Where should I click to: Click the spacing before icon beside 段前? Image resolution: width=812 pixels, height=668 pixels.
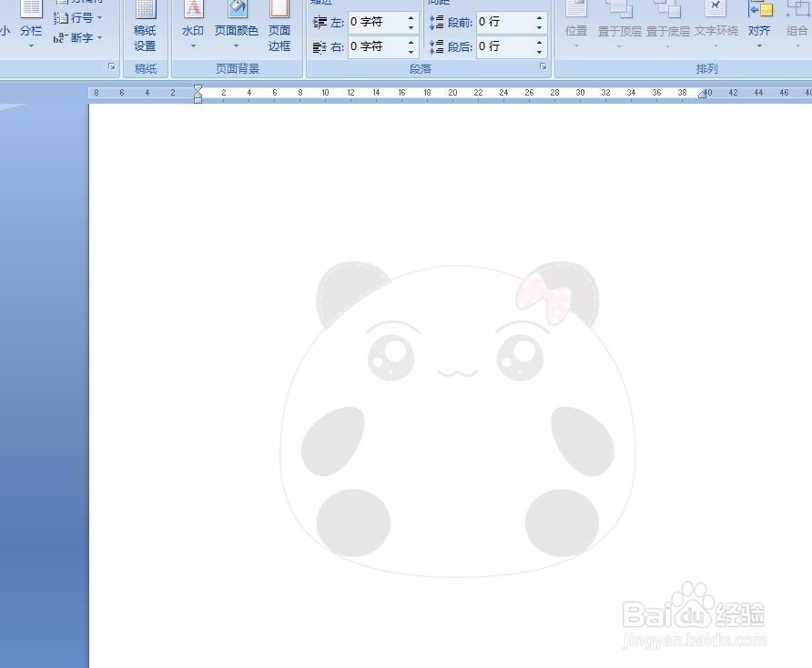point(437,22)
